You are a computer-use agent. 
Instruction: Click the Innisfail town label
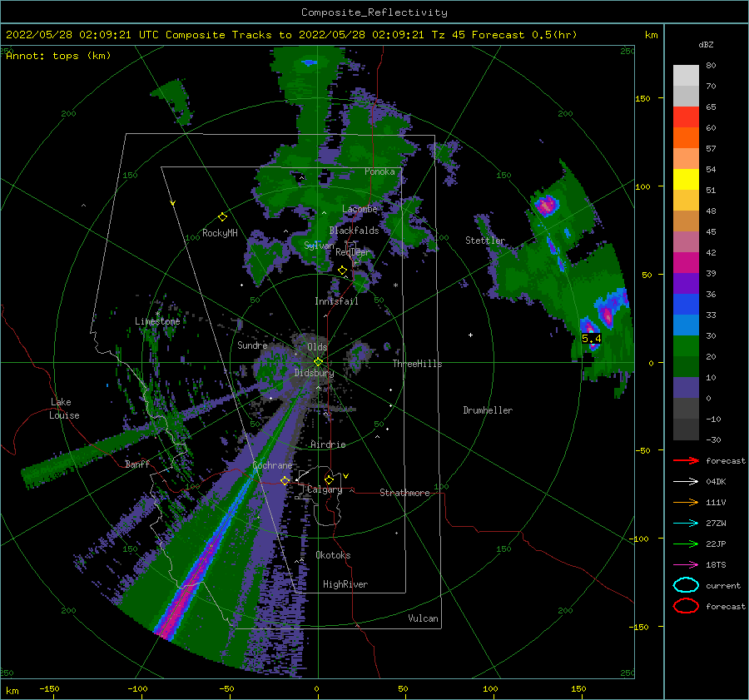pos(336,301)
